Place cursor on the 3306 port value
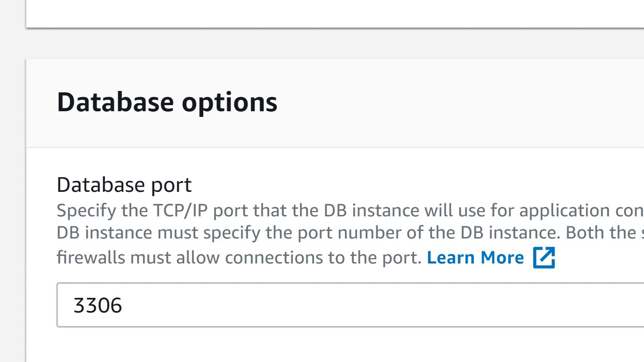This screenshot has width=644, height=362. click(x=98, y=305)
